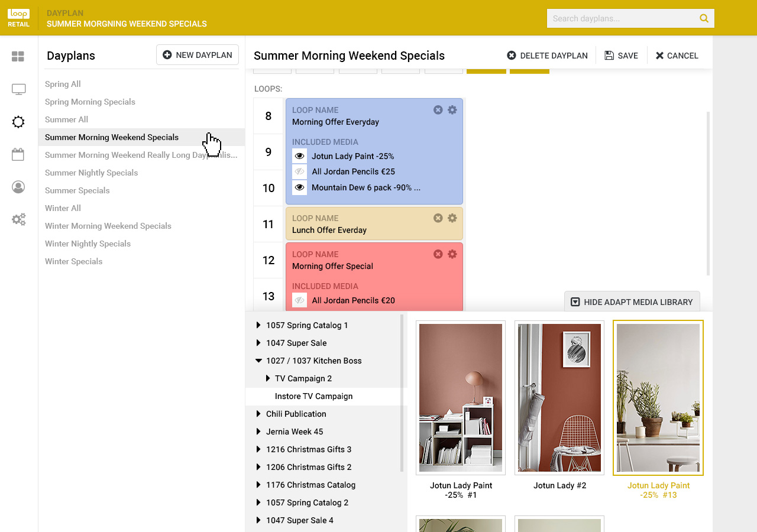The height and width of the screenshot is (532, 757).
Task: Select the Lunch Offer Everday loop name
Action: click(329, 230)
